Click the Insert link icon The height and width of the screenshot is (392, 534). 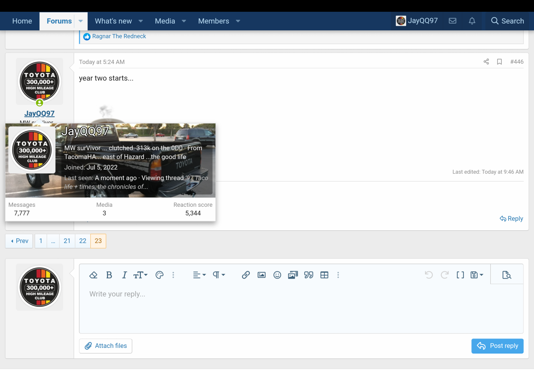point(246,275)
